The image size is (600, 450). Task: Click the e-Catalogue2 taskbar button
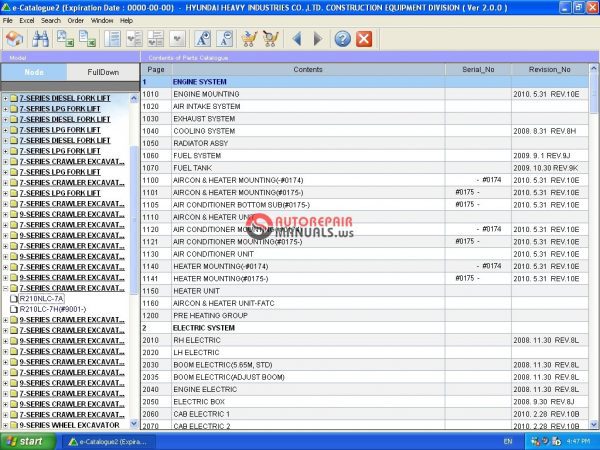coord(109,442)
